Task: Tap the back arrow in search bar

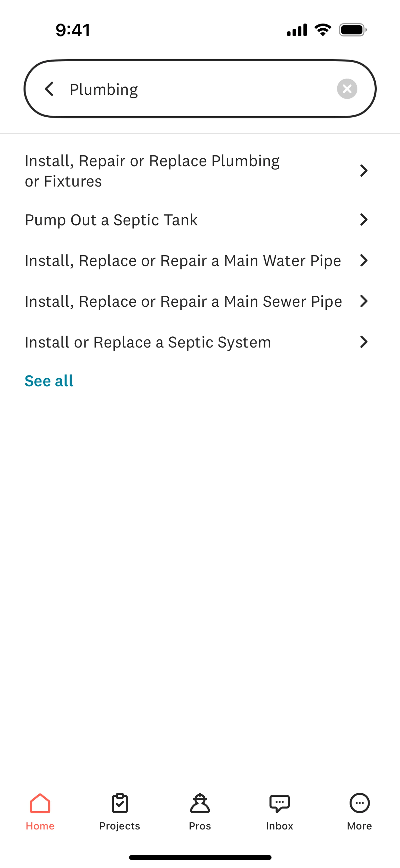Action: click(50, 89)
